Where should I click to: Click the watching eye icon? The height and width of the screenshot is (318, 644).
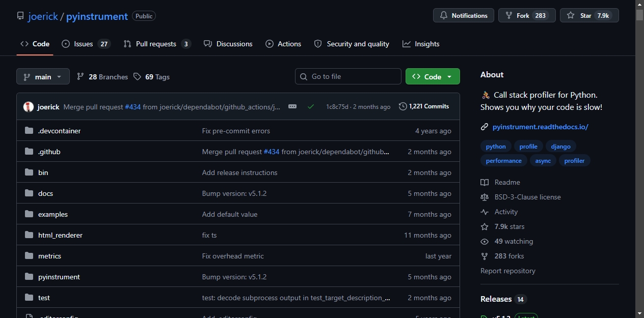click(x=485, y=241)
